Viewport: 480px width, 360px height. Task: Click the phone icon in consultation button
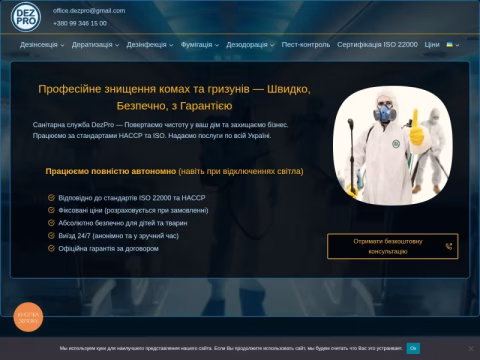click(449, 246)
